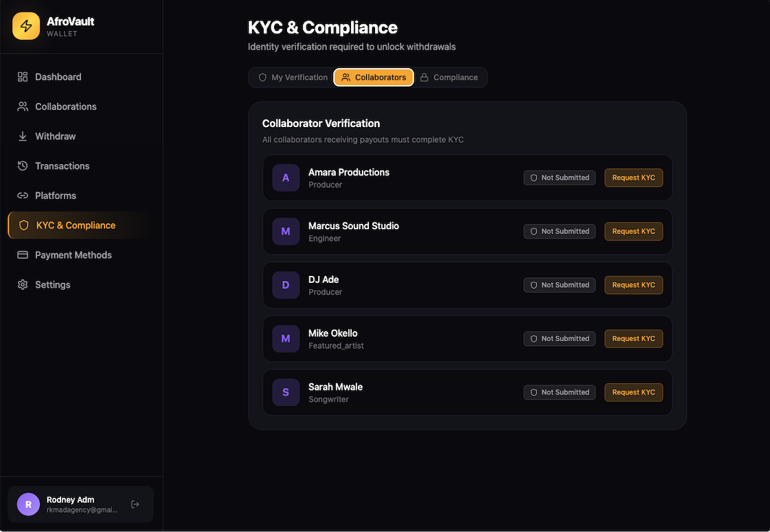The height and width of the screenshot is (532, 770).
Task: Click the Platforms link chain icon
Action: 23,196
